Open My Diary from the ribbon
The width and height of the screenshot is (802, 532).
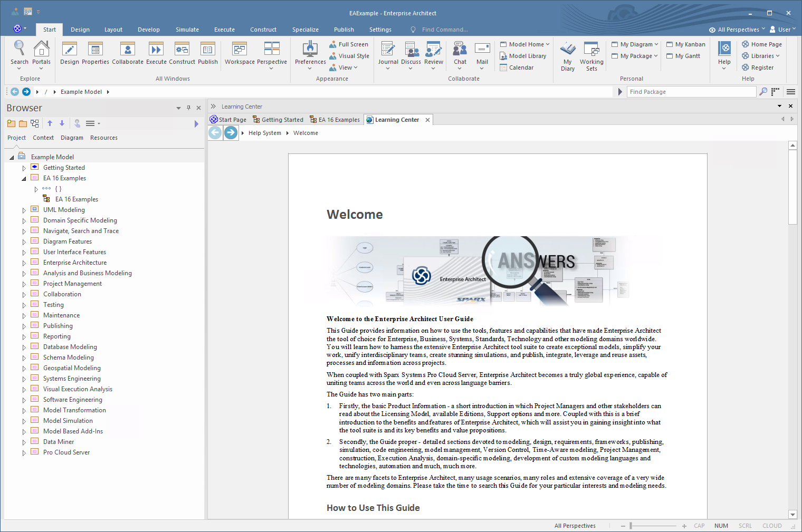click(568, 50)
